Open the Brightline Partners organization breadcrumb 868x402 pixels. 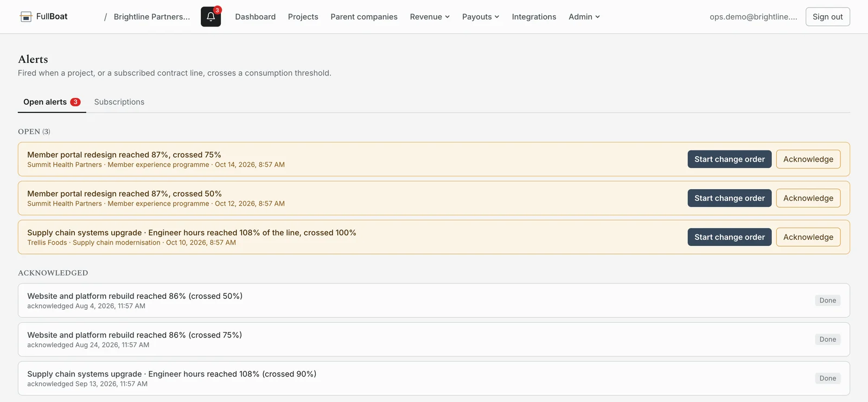[x=152, y=17]
